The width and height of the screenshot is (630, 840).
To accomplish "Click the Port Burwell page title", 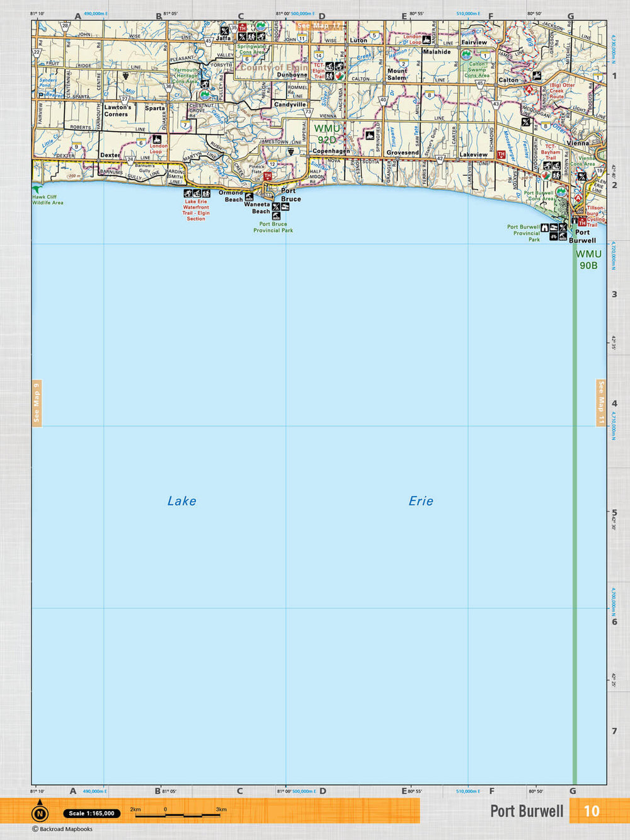I will click(527, 811).
